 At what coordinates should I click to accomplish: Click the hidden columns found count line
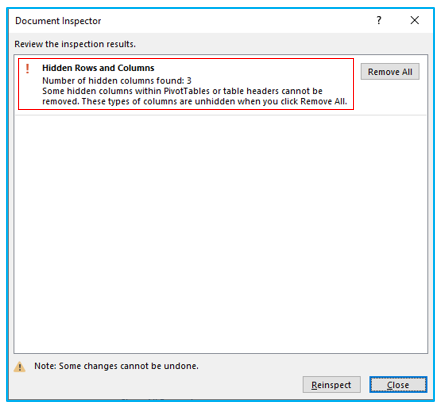tap(117, 81)
